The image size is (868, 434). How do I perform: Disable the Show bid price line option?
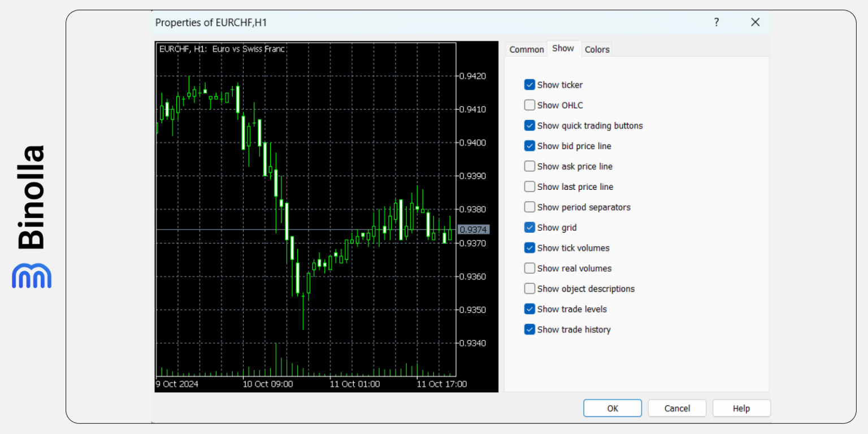pyautogui.click(x=530, y=145)
